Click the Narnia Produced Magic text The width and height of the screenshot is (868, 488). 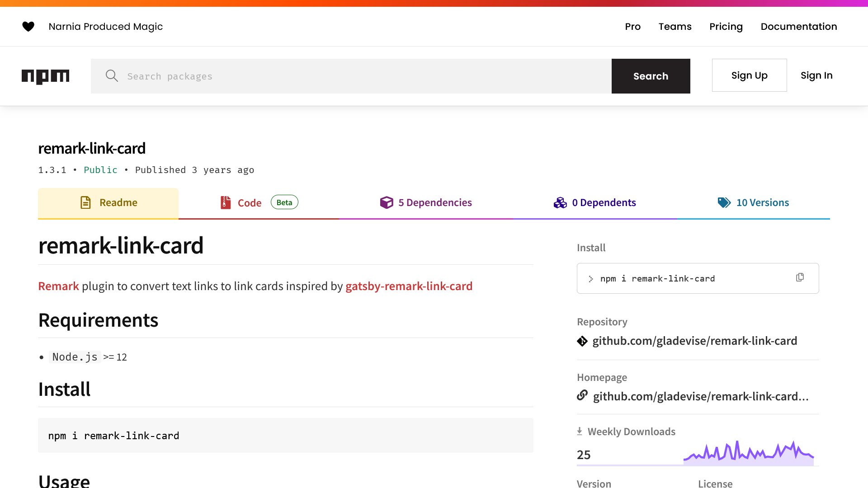[106, 27]
